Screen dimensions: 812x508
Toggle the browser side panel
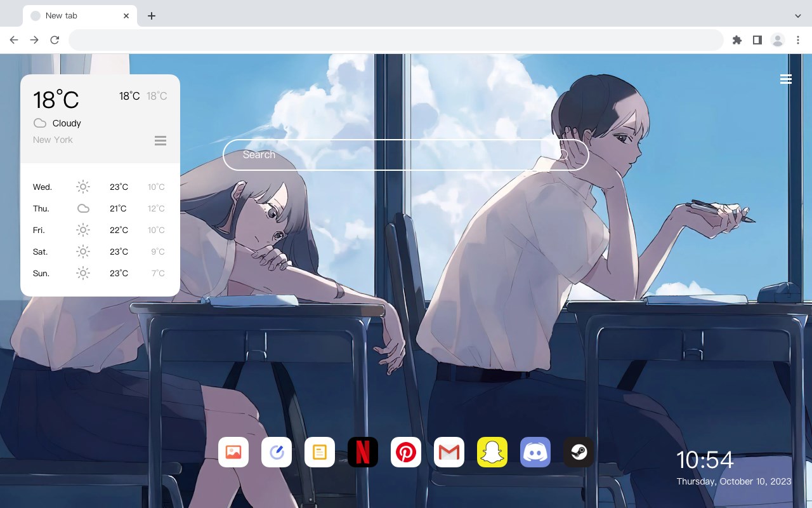757,40
